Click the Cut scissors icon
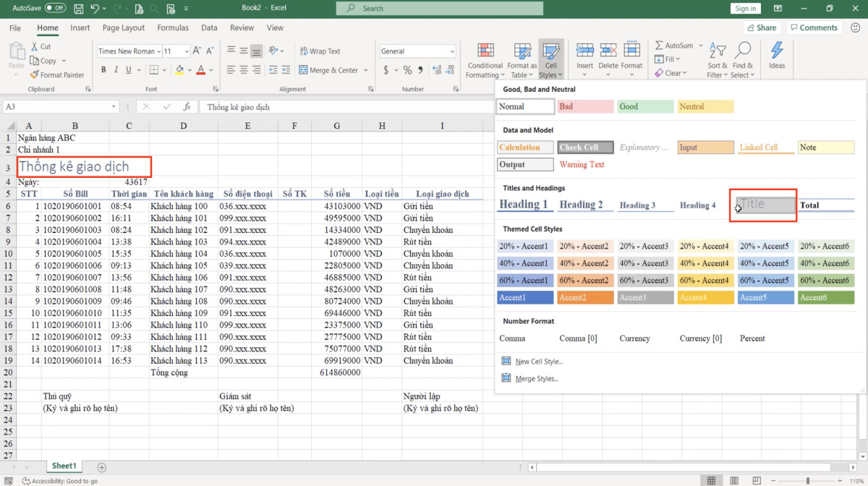The image size is (868, 486). pyautogui.click(x=35, y=47)
